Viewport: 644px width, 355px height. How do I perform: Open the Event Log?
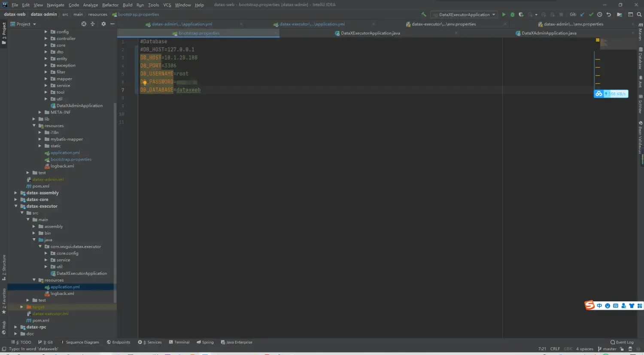pyautogui.click(x=621, y=342)
